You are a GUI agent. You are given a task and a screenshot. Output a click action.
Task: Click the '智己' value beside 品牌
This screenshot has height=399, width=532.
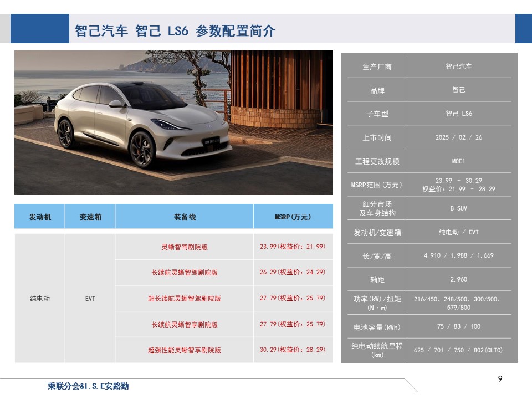pyautogui.click(x=459, y=90)
